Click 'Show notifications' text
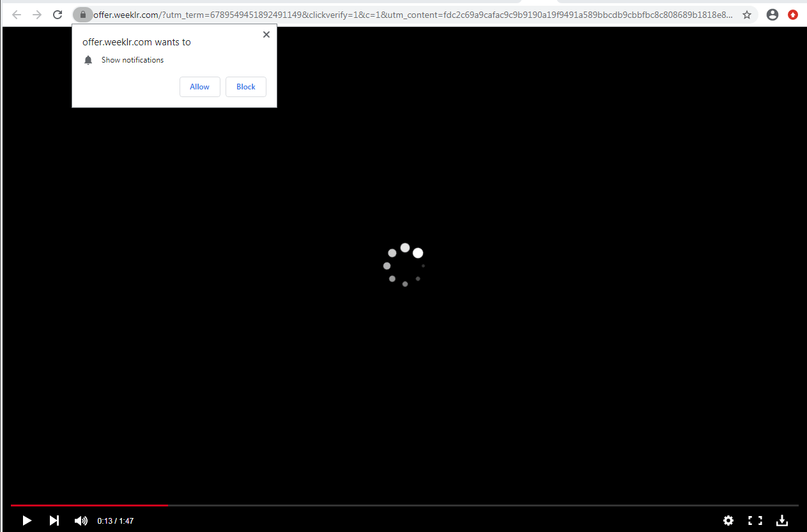Viewport: 807px width, 532px height. pyautogui.click(x=132, y=60)
